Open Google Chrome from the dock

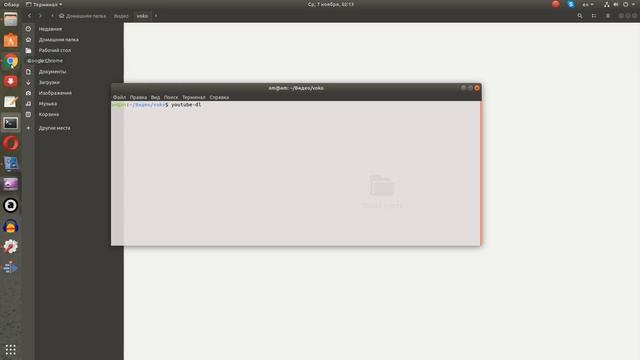tap(11, 61)
